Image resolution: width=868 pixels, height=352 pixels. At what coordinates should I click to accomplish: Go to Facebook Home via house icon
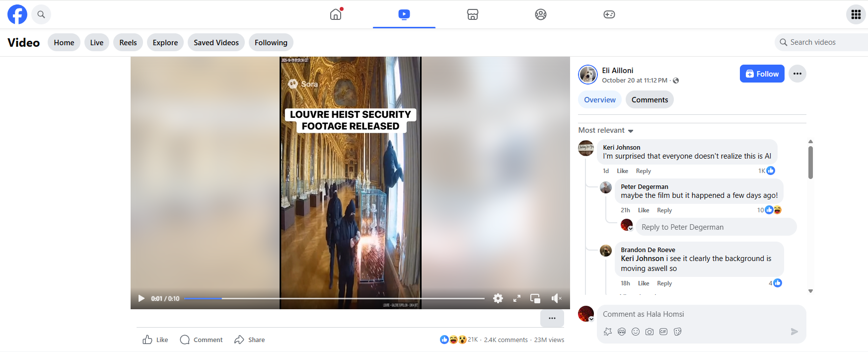[x=336, y=14]
